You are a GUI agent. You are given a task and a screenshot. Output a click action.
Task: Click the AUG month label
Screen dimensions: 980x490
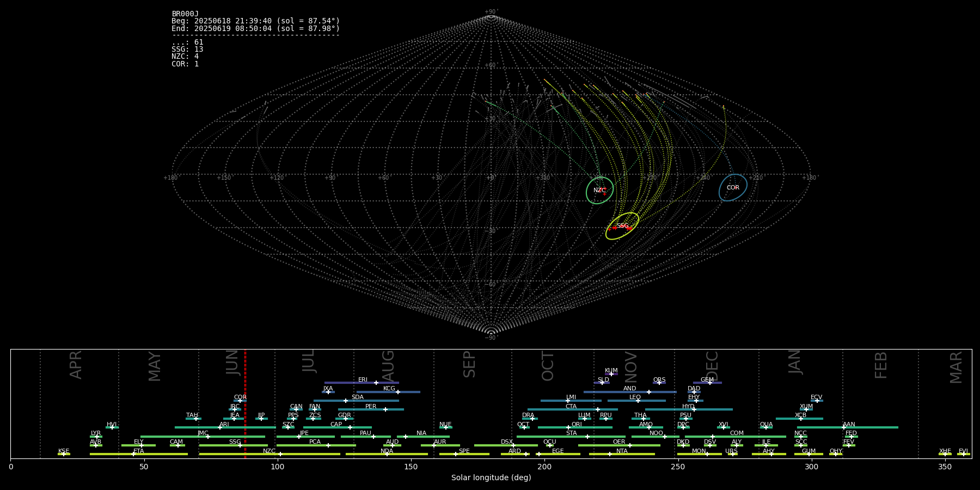[x=388, y=365]
